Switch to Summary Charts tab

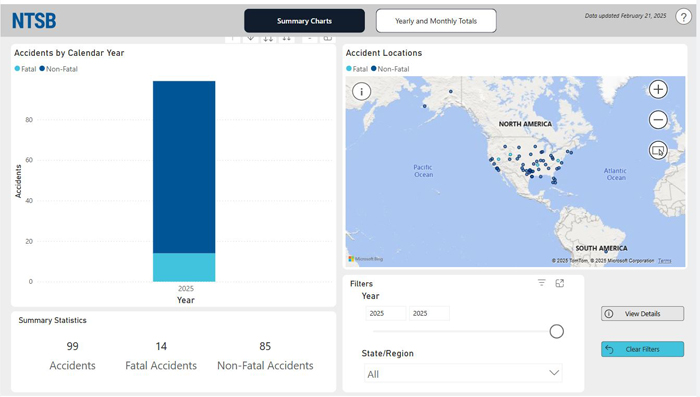point(304,21)
